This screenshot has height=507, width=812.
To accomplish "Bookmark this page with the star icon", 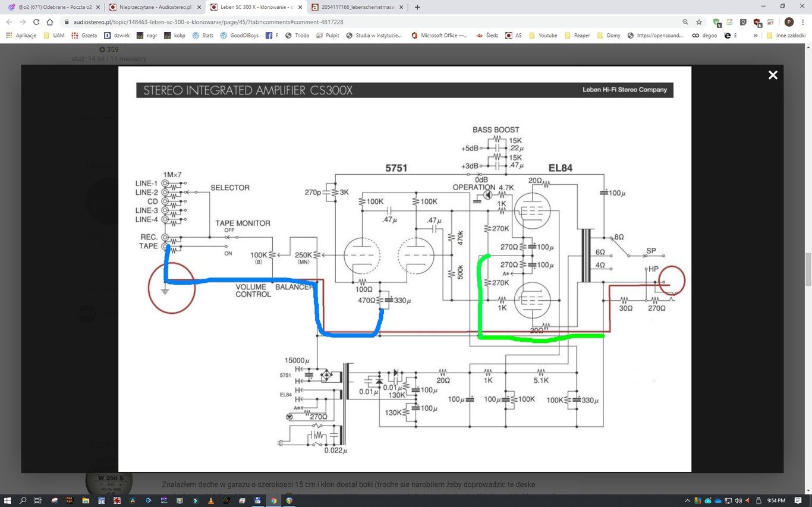I will pyautogui.click(x=699, y=22).
